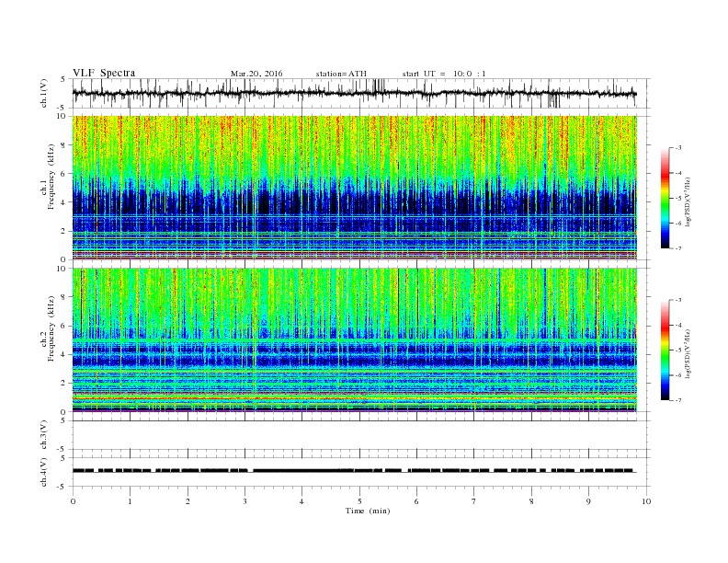
Task: Click the '-7' value on lower colorbar
Action: pyautogui.click(x=678, y=400)
